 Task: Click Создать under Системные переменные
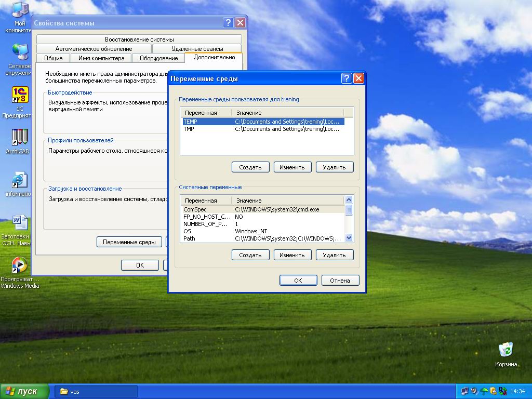250,255
